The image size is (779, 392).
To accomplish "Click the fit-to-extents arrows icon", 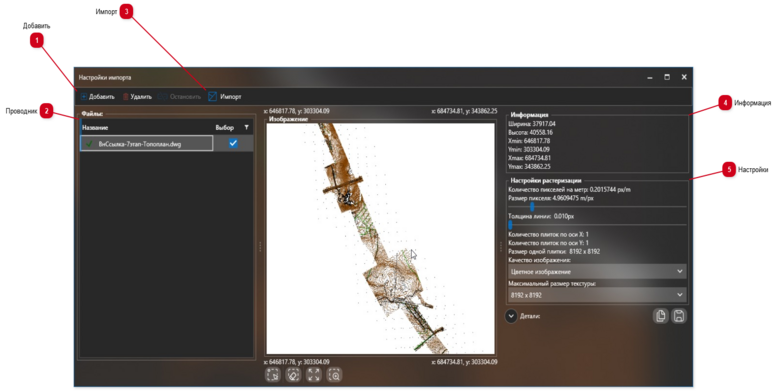I will point(314,375).
